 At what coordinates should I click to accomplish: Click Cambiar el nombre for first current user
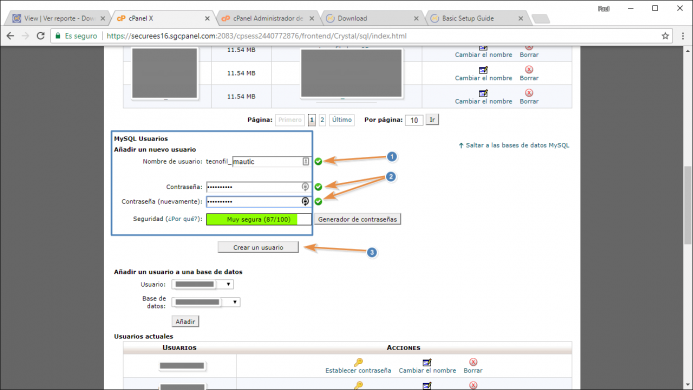click(427, 371)
